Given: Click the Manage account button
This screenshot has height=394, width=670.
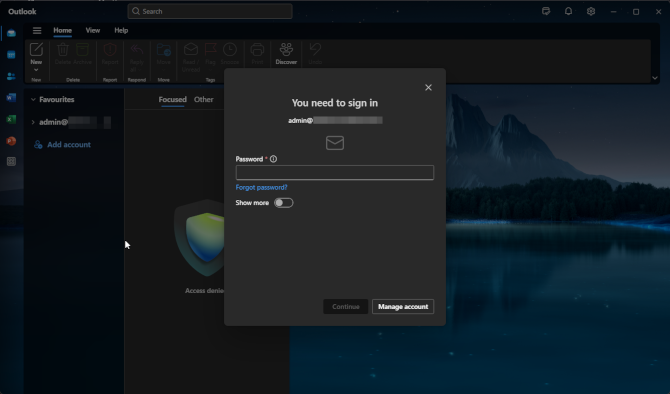Looking at the screenshot, I should click(403, 306).
